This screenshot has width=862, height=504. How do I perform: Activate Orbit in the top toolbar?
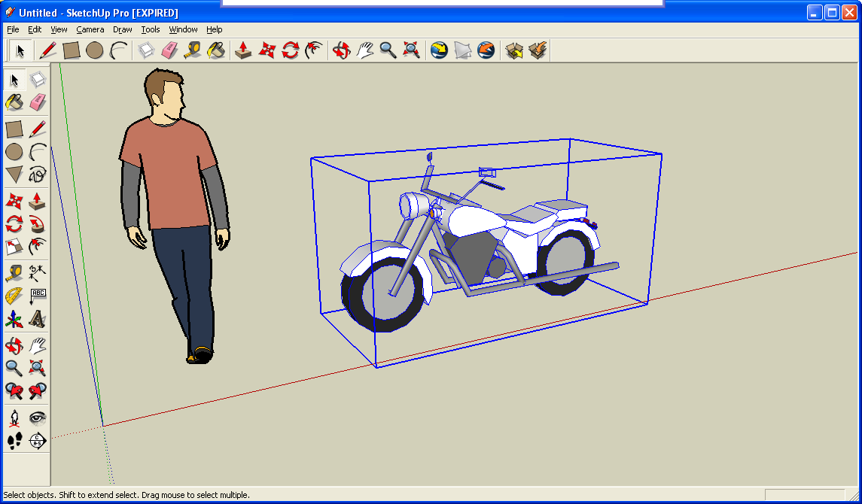341,50
